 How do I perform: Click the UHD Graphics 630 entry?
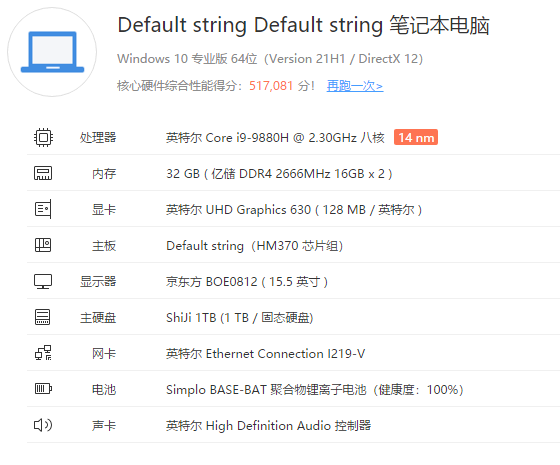coord(294,210)
